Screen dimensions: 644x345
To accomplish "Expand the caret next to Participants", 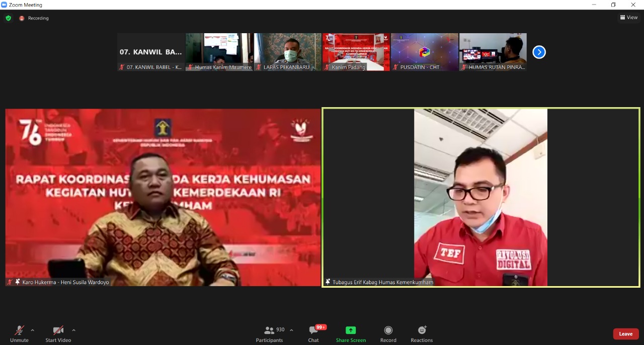I will (291, 330).
